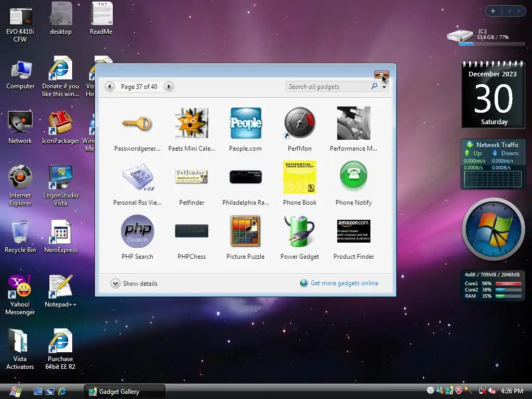Select the Vista Activators folder icon
The image size is (532, 399).
pos(20,350)
